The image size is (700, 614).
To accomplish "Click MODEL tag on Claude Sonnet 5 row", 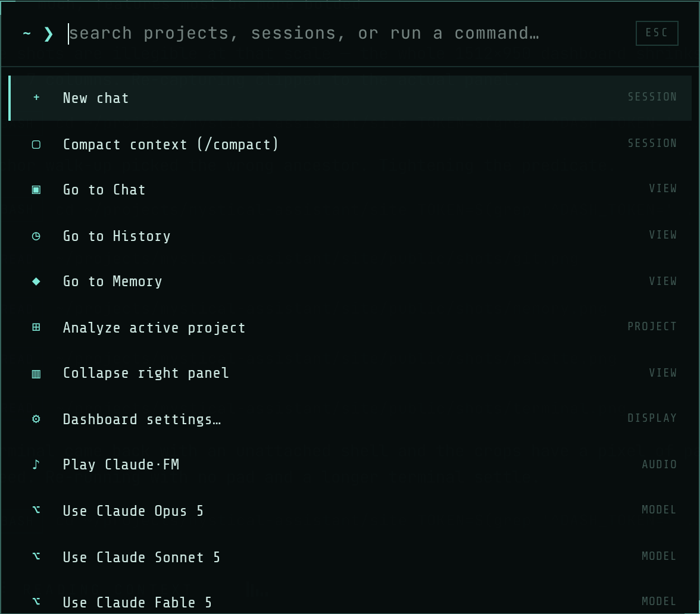I will click(659, 556).
